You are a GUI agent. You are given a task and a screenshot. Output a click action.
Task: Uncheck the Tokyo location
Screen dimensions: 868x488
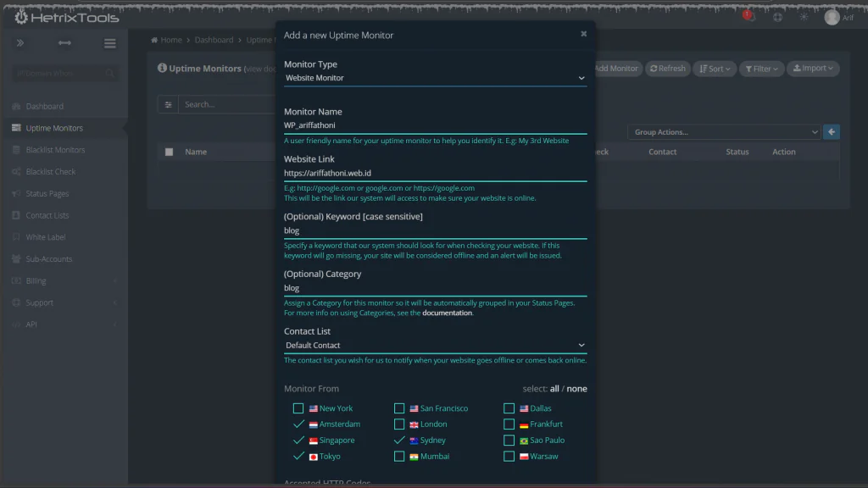(x=298, y=456)
